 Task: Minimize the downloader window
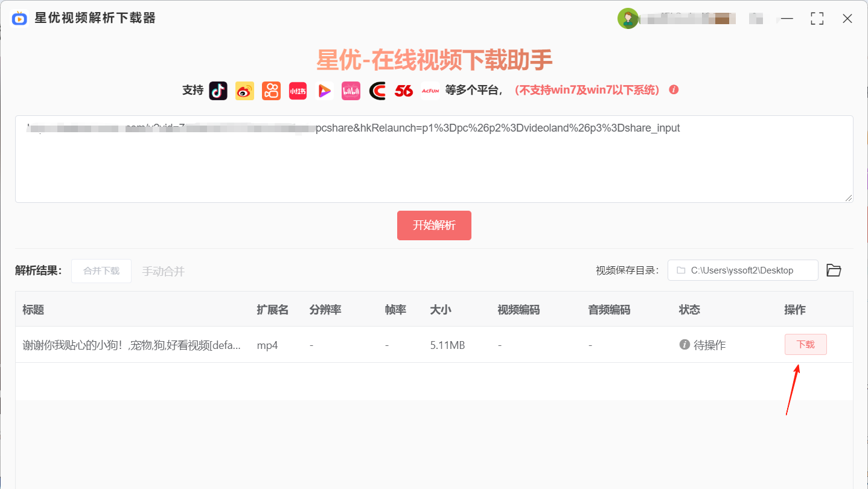click(x=787, y=19)
